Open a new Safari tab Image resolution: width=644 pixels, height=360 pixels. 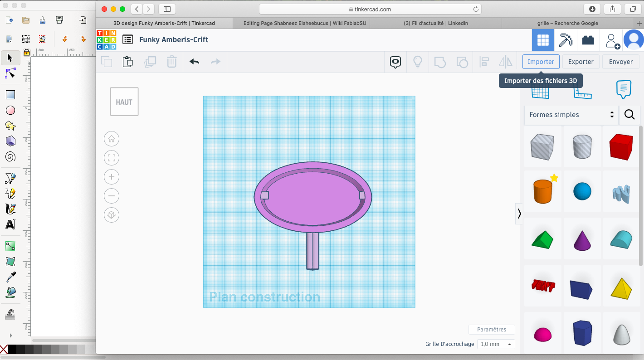pos(639,23)
